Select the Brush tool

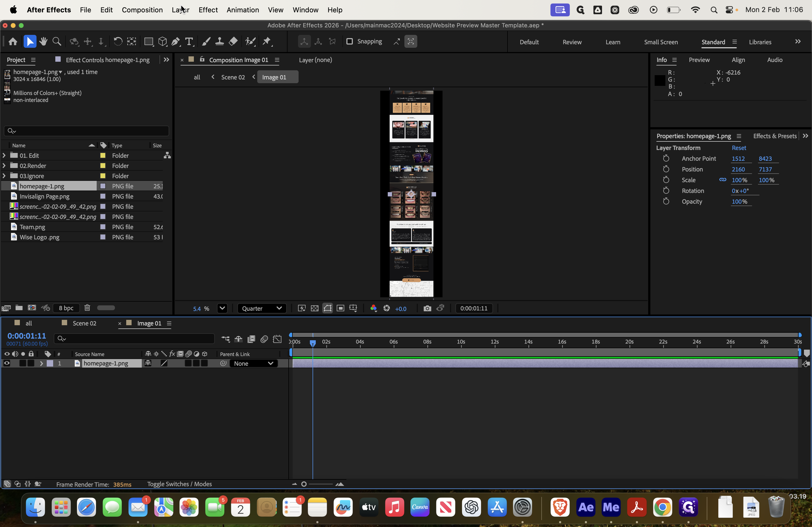coord(206,42)
